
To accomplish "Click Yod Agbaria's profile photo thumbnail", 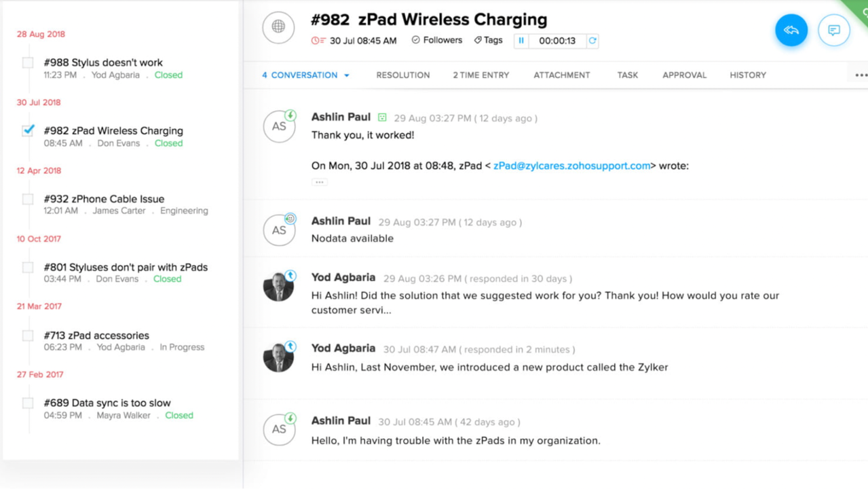I will [278, 287].
